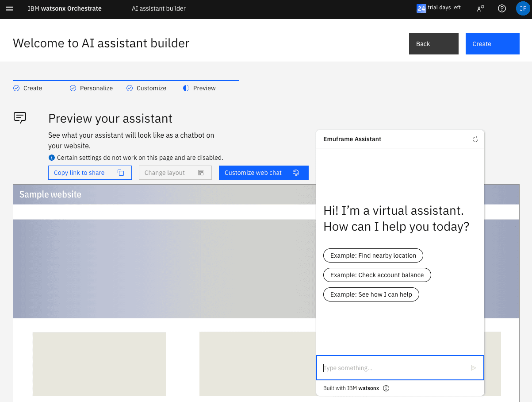The width and height of the screenshot is (532, 402).
Task: Open Customize web chat
Action: [263, 173]
